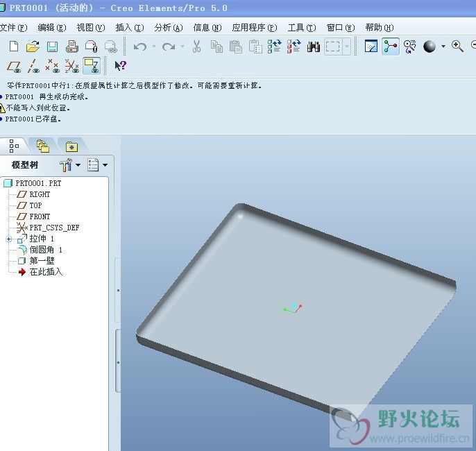Screen dimensions: 476x451
Task: Open the regenerate manager icon
Action: click(294, 46)
